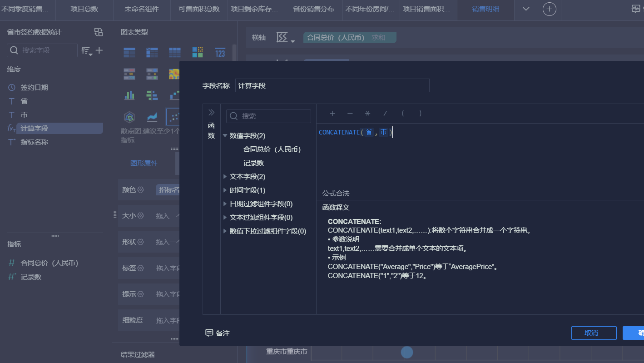Expand the function panel double chevron
Viewport: 644px width, 363px height.
point(211,113)
